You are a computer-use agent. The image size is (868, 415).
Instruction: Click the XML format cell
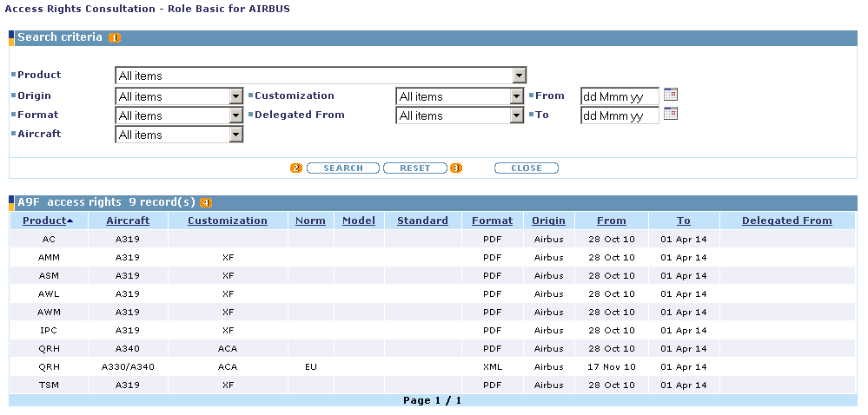click(x=492, y=367)
